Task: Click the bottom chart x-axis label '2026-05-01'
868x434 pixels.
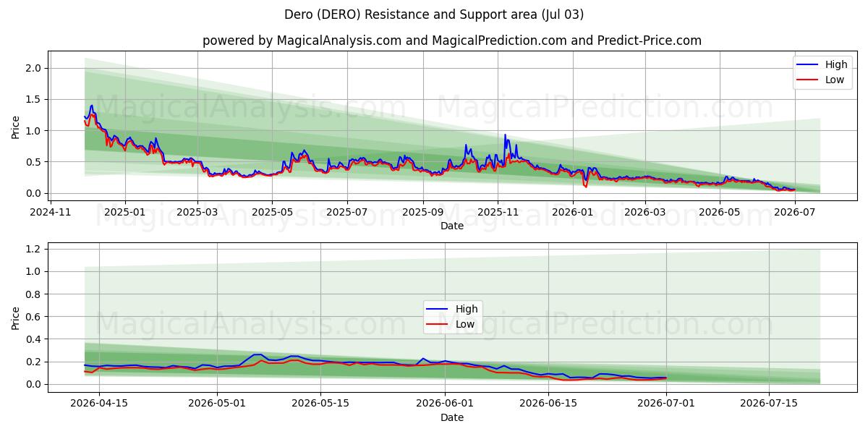Action: pyautogui.click(x=217, y=404)
